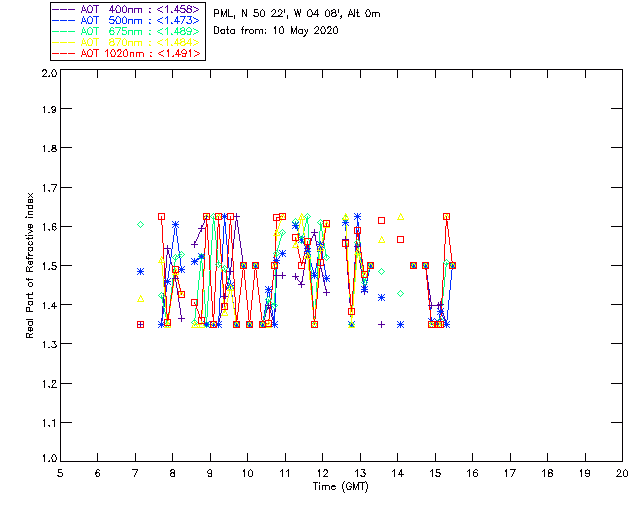Click the PML station location text

coord(297,14)
